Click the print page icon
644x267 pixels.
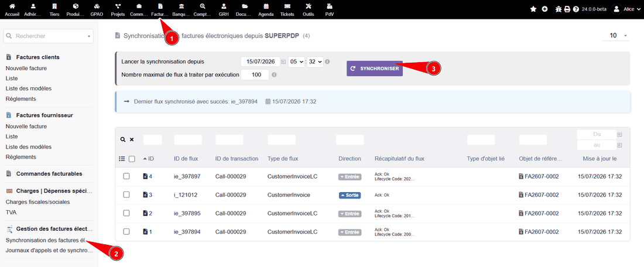[x=567, y=9]
